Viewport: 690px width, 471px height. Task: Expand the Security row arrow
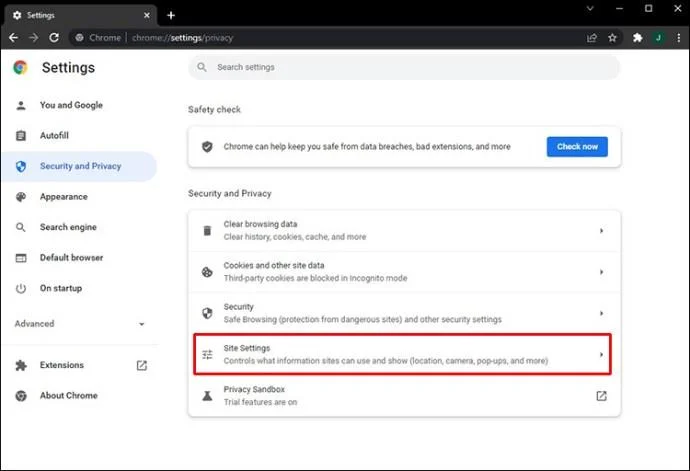(601, 313)
